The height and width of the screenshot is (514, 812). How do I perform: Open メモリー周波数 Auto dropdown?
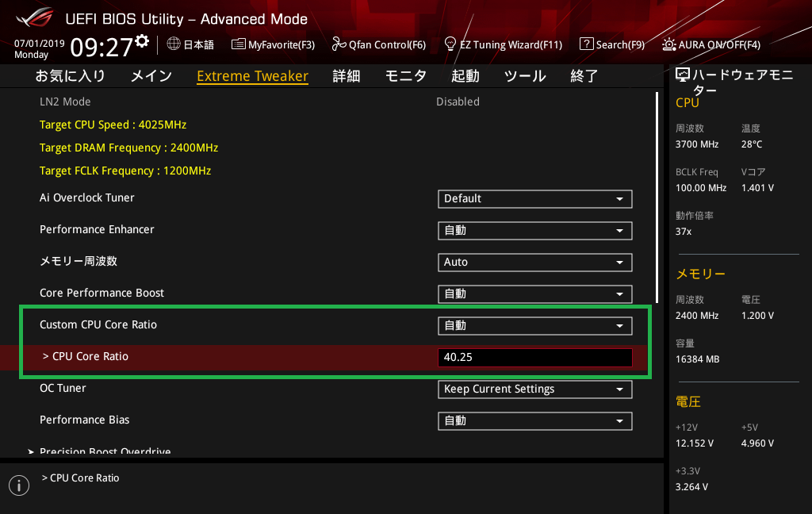(535, 263)
